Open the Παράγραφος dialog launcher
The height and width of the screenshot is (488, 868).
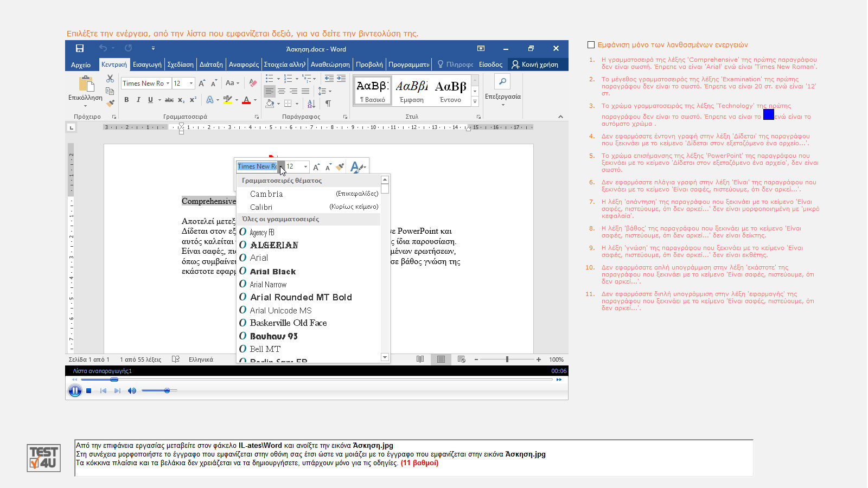coord(345,117)
